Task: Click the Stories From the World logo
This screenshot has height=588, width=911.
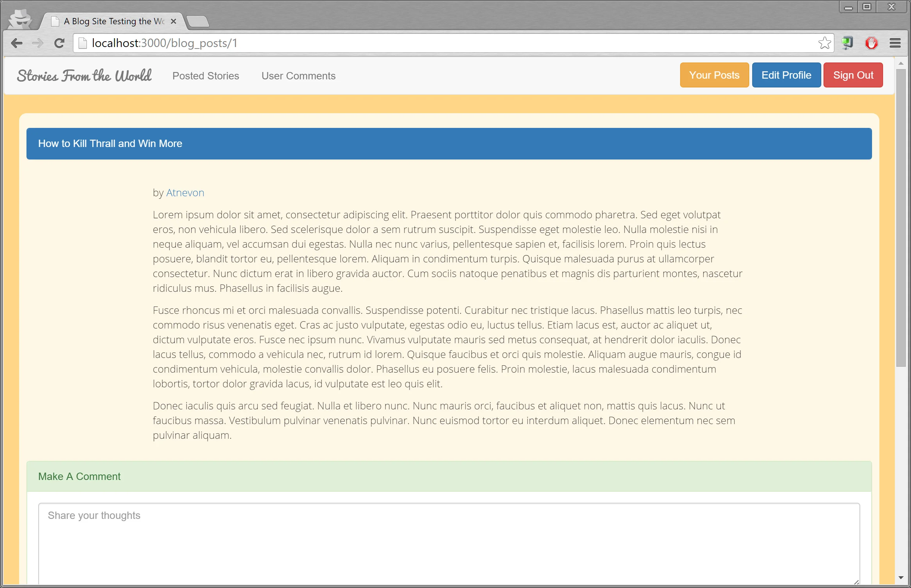Action: (84, 75)
